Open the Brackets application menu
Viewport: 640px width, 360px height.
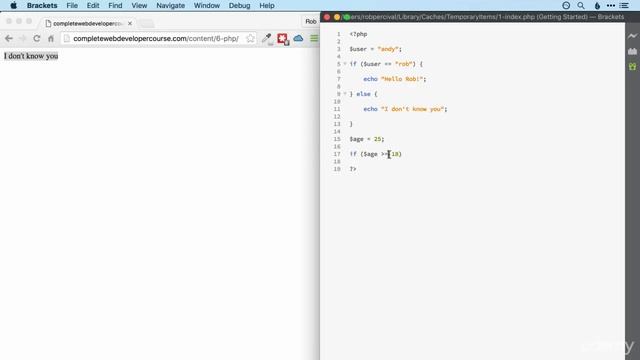[42, 6]
